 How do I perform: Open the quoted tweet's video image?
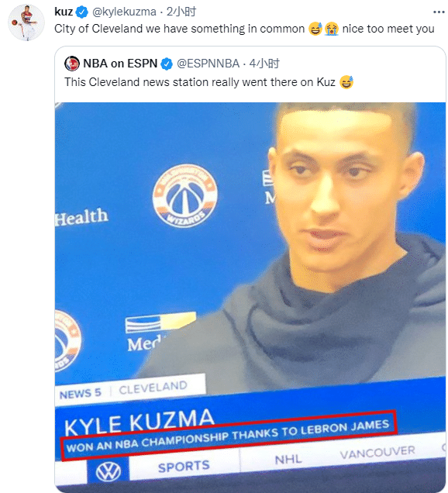point(250,297)
